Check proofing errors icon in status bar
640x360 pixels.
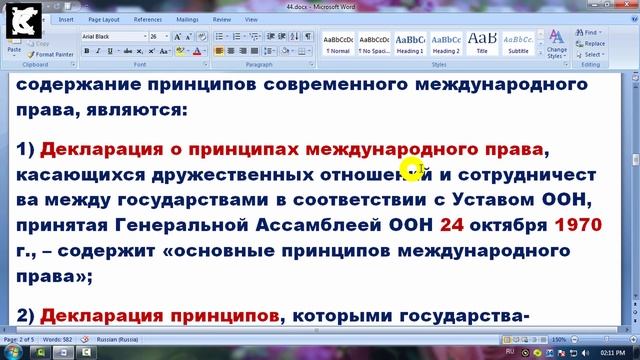[84, 340]
